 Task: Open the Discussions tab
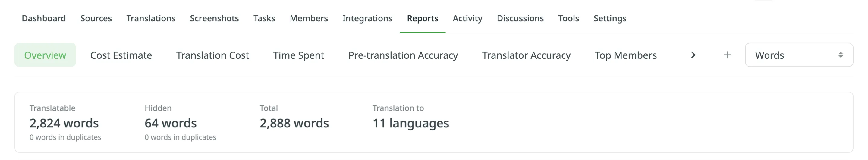[520, 18]
